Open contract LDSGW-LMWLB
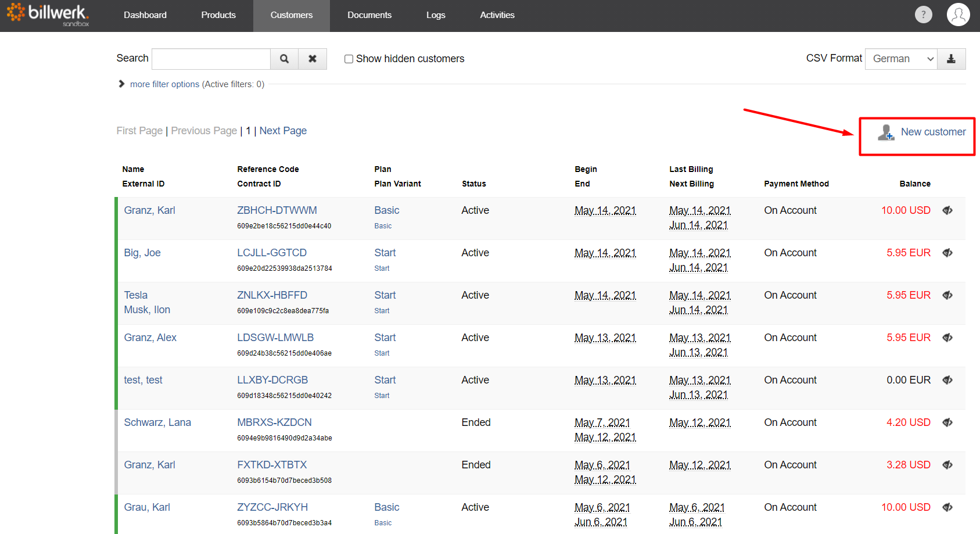 (275, 338)
